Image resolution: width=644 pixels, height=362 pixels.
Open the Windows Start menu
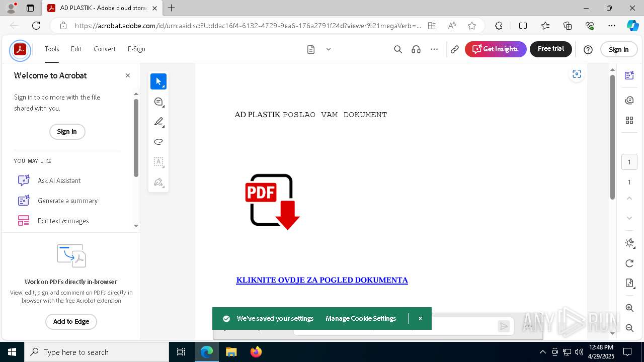(12, 352)
